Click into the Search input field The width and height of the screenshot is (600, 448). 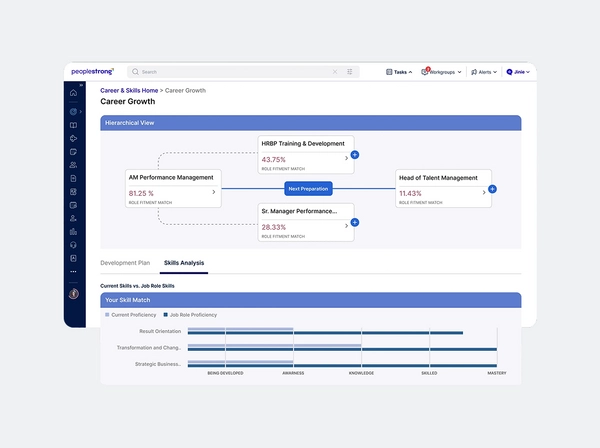[x=230, y=72]
